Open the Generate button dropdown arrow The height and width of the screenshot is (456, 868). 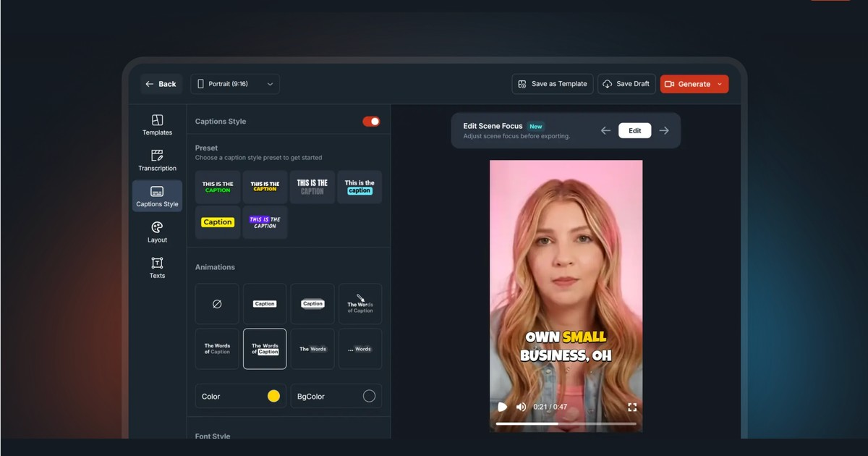click(720, 84)
